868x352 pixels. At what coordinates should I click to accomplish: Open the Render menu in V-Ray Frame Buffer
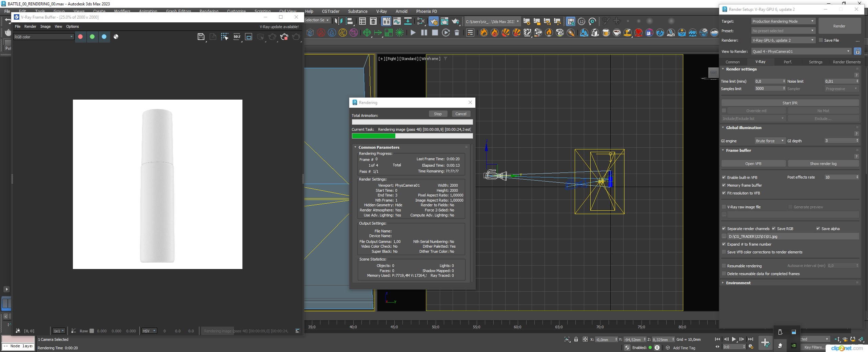pyautogui.click(x=30, y=26)
